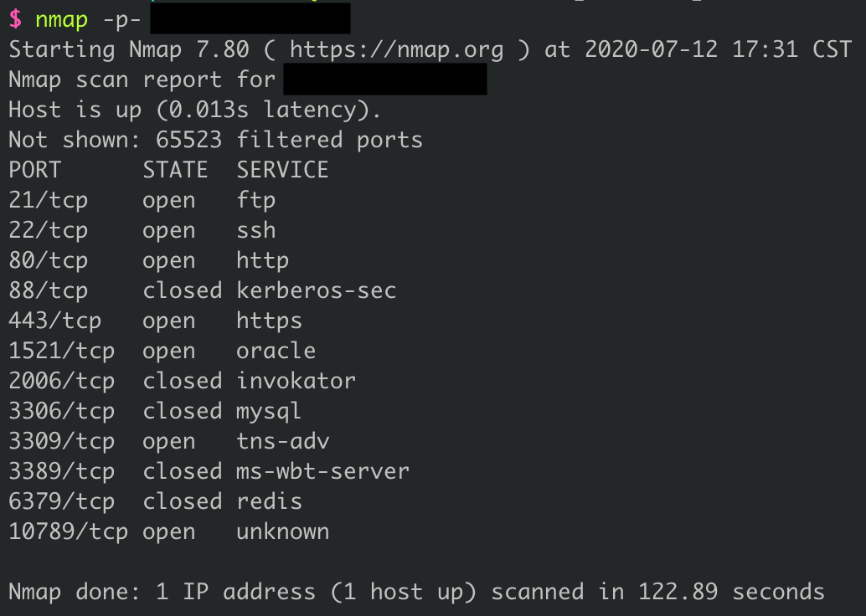The width and height of the screenshot is (866, 616).
Task: Click the -p- command flag
Action: point(121,19)
